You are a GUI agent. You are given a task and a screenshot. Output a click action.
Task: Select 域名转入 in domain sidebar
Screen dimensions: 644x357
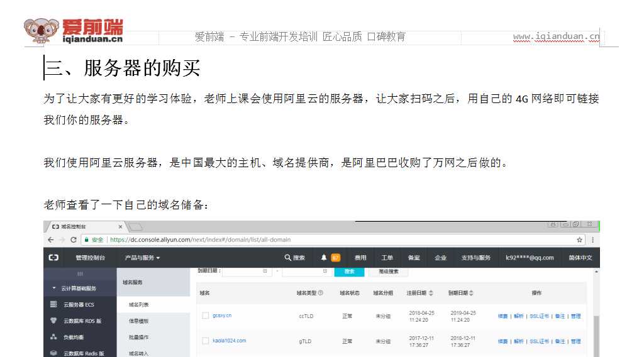click(139, 353)
